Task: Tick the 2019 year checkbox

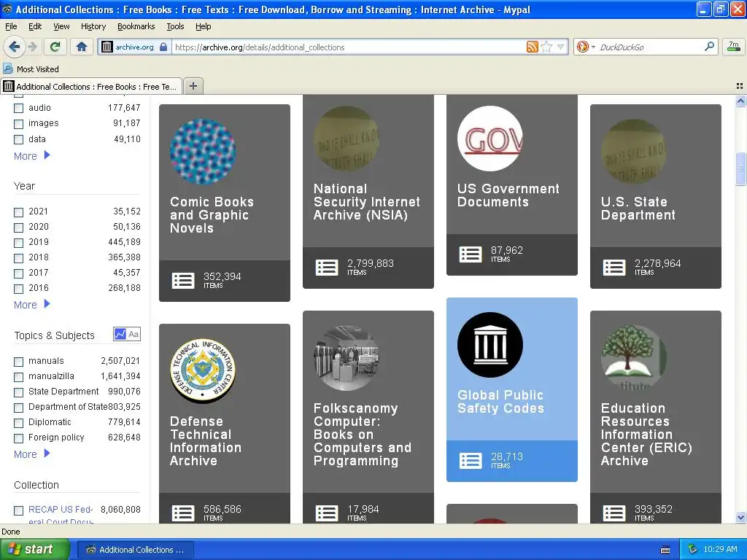Action: [x=18, y=242]
